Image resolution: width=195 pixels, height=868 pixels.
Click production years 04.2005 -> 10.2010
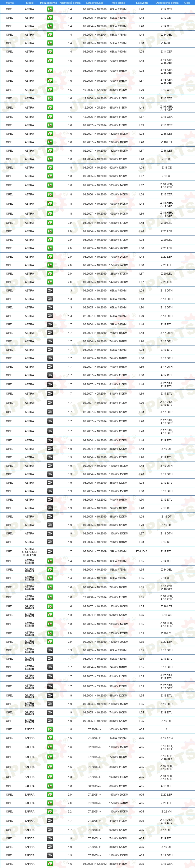[95, 290]
